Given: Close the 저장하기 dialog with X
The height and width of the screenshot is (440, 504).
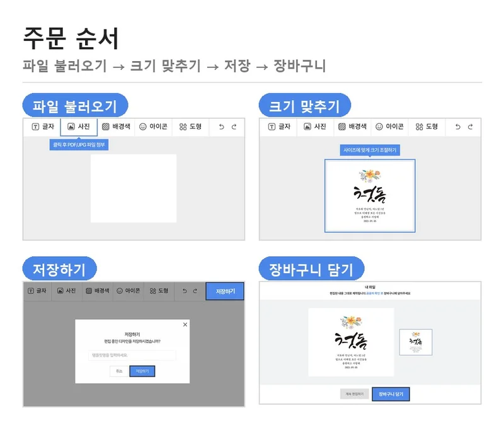Looking at the screenshot, I should 185,325.
